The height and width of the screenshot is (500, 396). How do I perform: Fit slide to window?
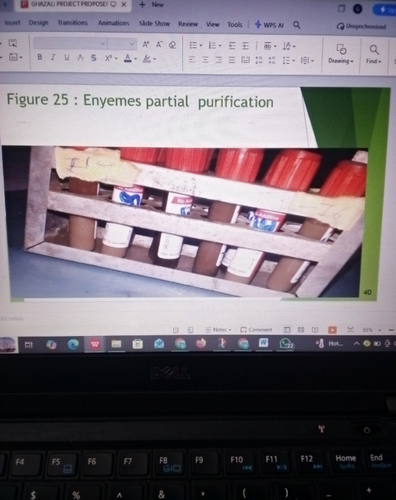(350, 330)
